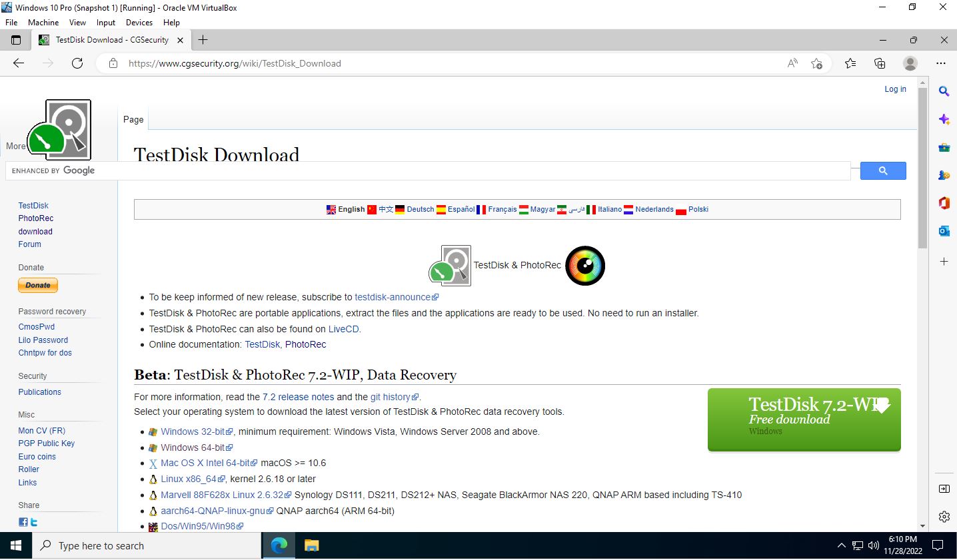The height and width of the screenshot is (560, 957).
Task: Open sidebar Games icon
Action: [x=944, y=175]
